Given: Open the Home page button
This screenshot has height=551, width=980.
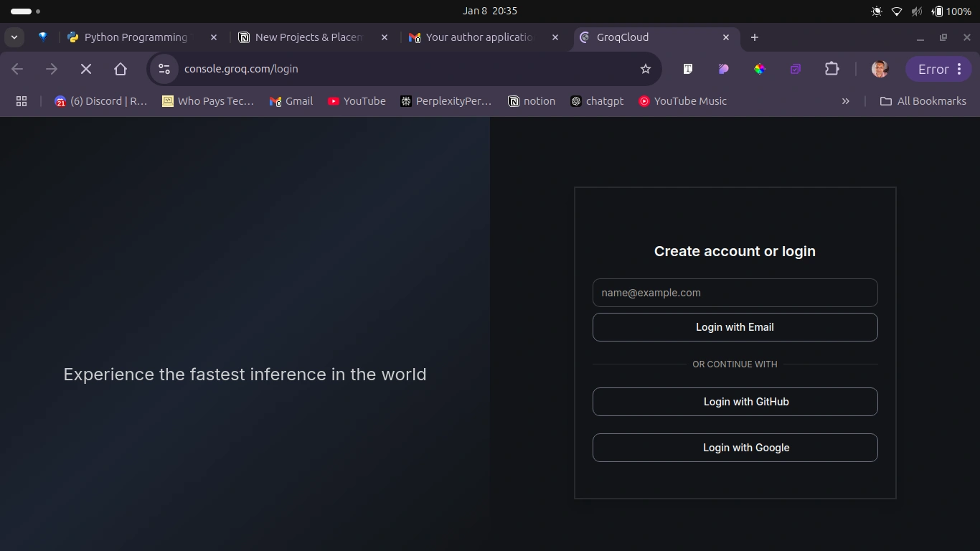Looking at the screenshot, I should pyautogui.click(x=121, y=69).
